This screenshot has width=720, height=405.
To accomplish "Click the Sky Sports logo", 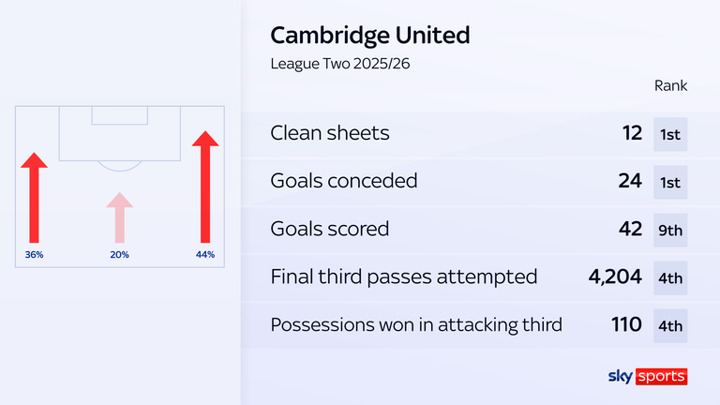I will click(x=647, y=377).
